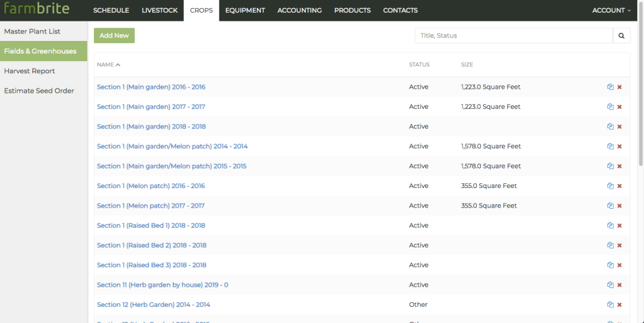Copy Section 1 (Melon patch) 2016 - 2016

[x=610, y=186]
